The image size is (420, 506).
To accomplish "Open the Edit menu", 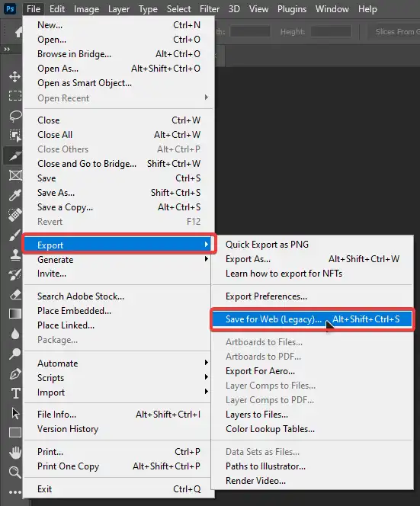I will pos(57,9).
